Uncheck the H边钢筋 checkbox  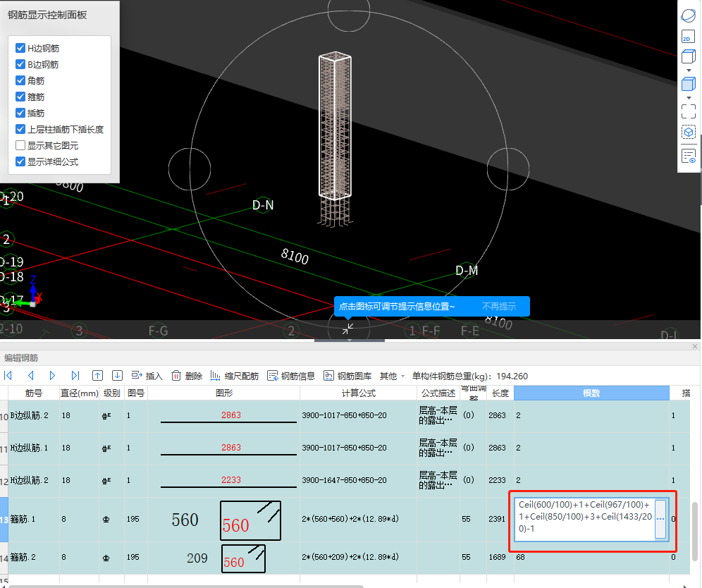coord(20,48)
